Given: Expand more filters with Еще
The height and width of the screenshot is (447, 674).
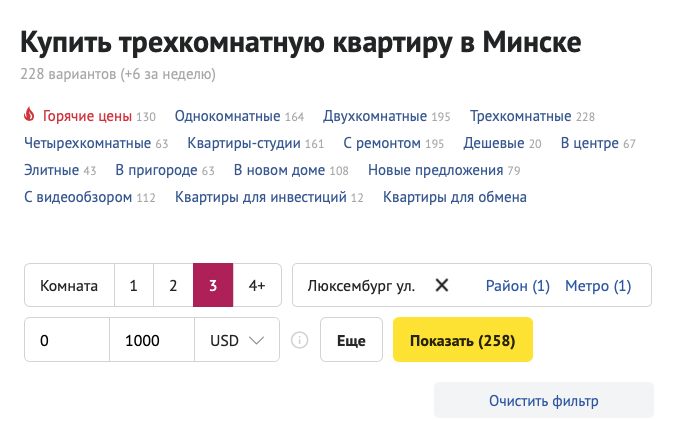Looking at the screenshot, I should pyautogui.click(x=351, y=341).
